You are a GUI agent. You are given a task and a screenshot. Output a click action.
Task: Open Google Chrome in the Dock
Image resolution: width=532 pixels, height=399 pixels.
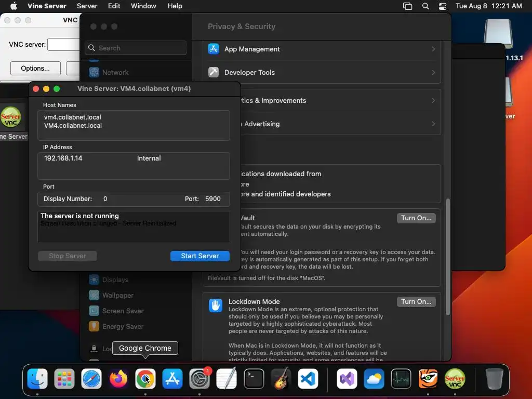(145, 379)
